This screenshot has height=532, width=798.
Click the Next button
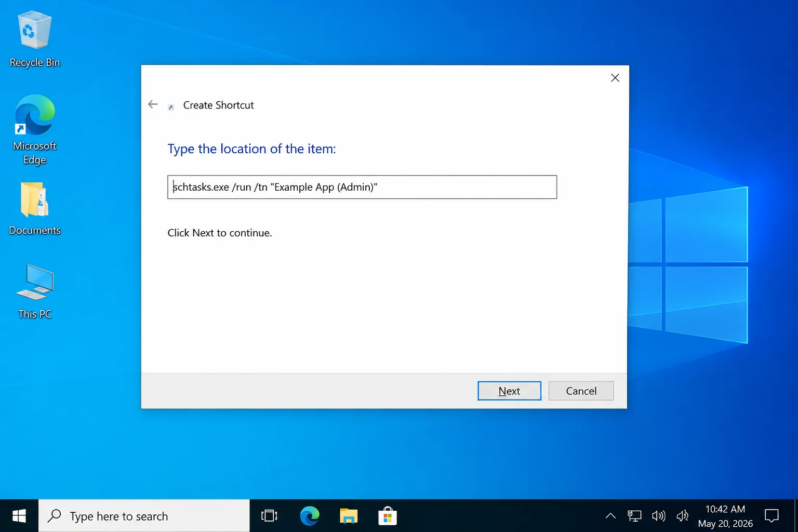509,391
